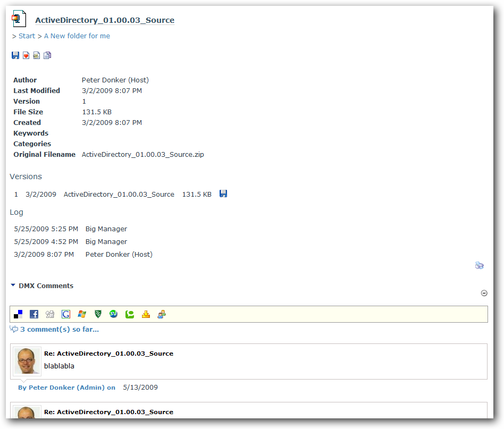
Task: Click By Peter Donker (Admin) on link
Action: (66, 388)
